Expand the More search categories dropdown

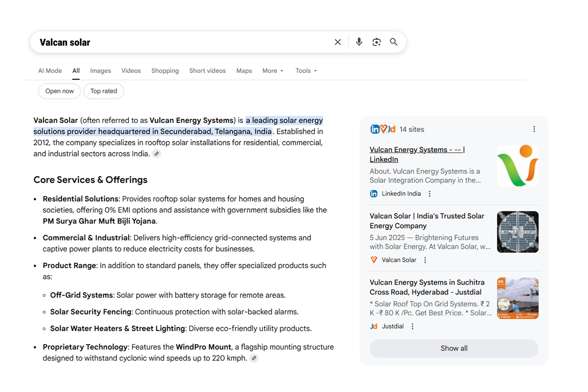coord(272,71)
